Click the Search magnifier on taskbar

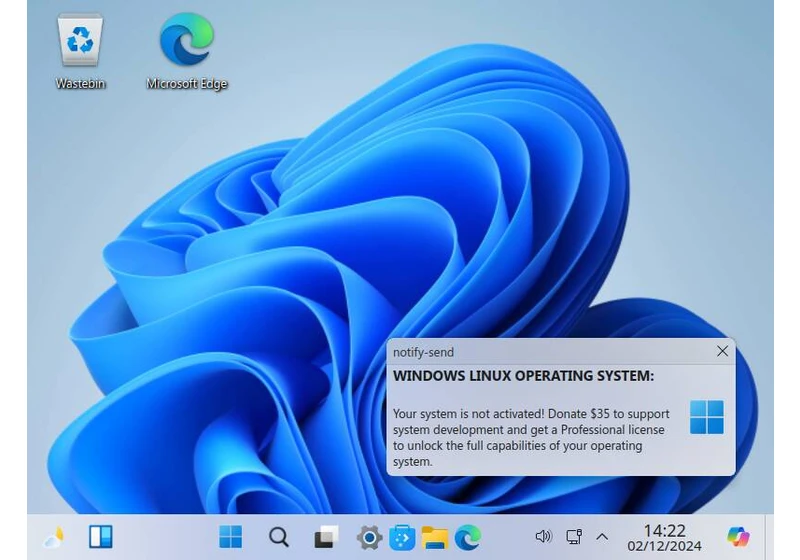(x=279, y=537)
